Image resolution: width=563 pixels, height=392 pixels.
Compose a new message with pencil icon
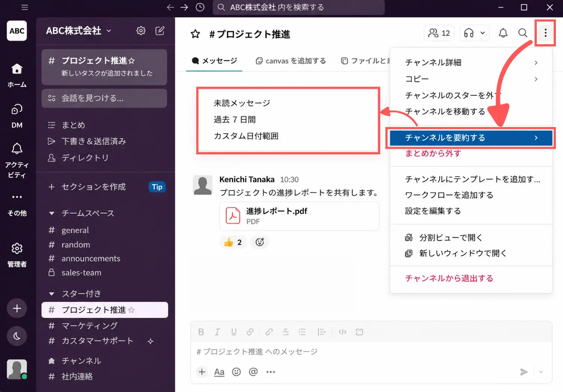pos(160,31)
